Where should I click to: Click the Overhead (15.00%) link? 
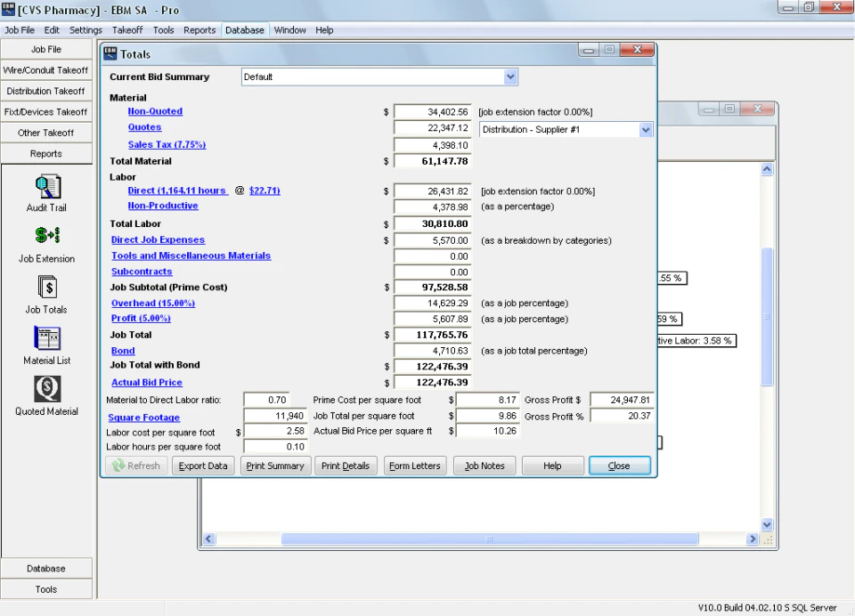(151, 303)
